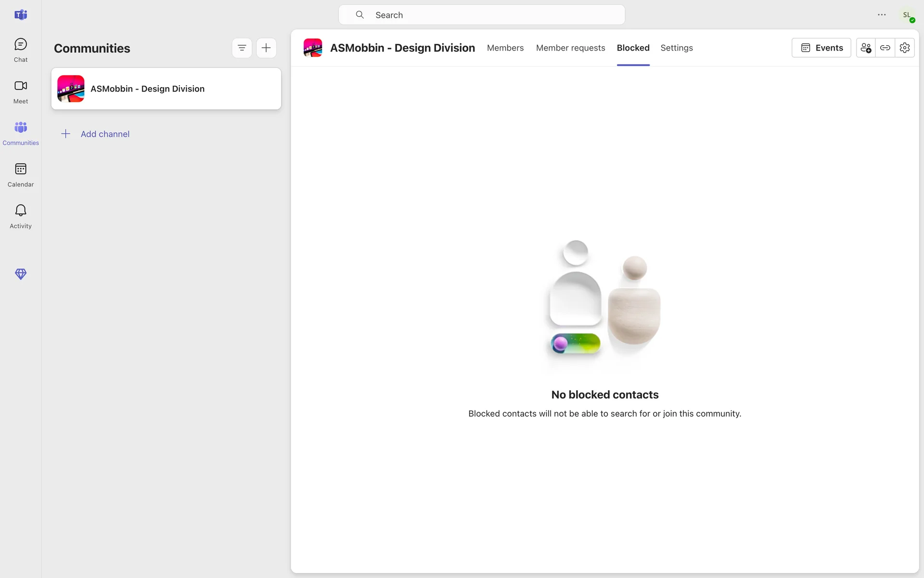Open the filter communities button
Screen dimensions: 924x578
coord(242,48)
